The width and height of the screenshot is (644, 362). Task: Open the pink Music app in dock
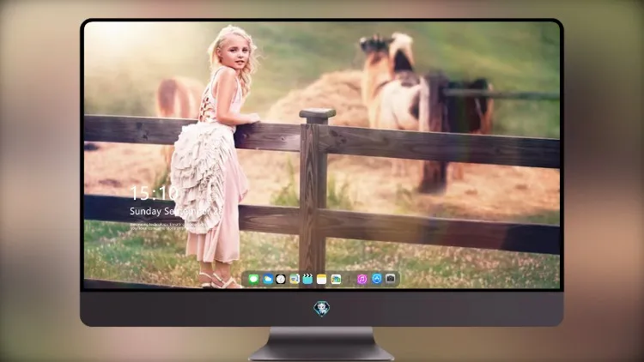tap(361, 279)
